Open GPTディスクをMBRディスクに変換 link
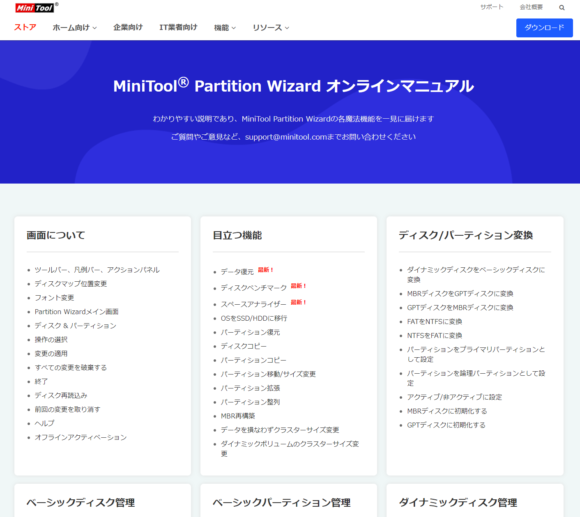The image size is (580, 517). pyautogui.click(x=460, y=308)
